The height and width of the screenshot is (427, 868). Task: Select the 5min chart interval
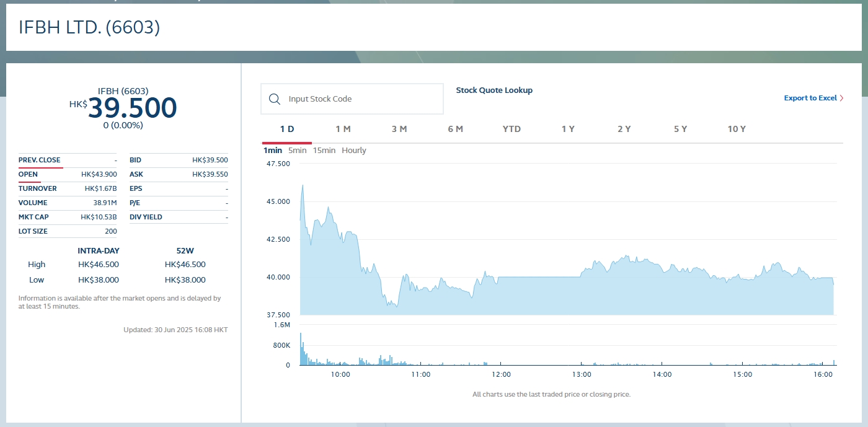(x=298, y=151)
